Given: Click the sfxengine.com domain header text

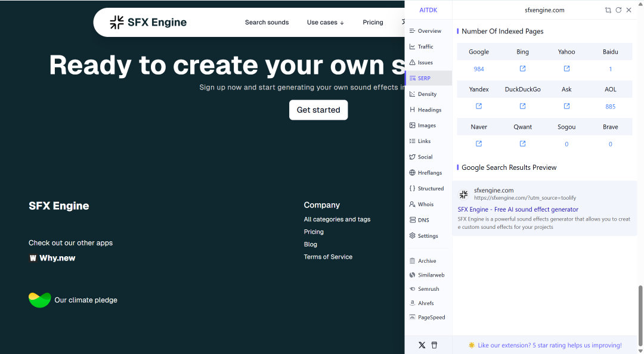Looking at the screenshot, I should point(544,10).
